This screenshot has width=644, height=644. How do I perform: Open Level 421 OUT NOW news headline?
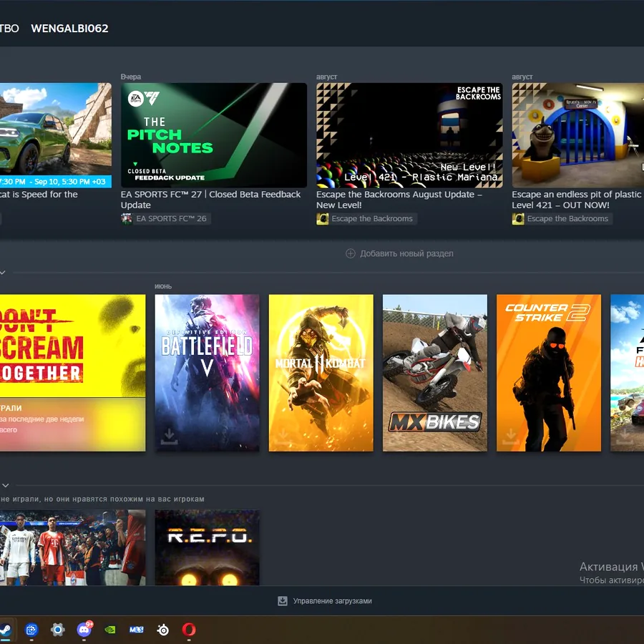(577, 200)
